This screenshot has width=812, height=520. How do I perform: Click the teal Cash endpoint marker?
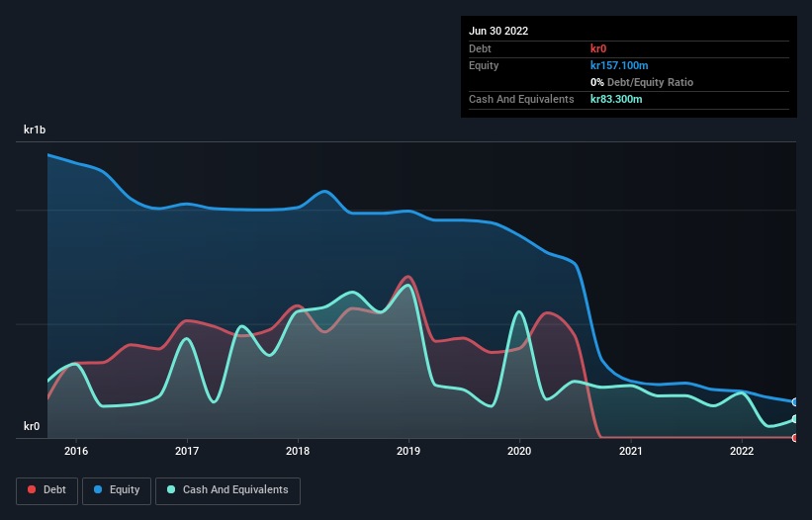coord(795,419)
